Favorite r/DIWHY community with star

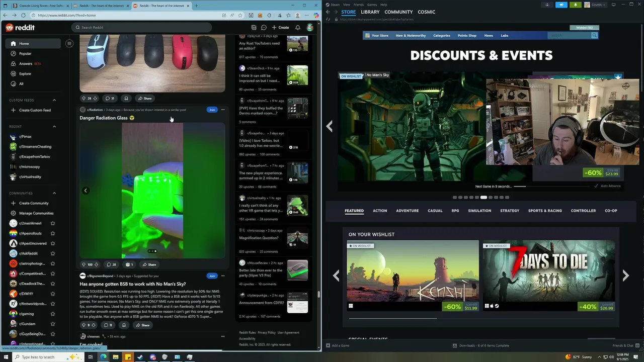pyautogui.click(x=52, y=294)
